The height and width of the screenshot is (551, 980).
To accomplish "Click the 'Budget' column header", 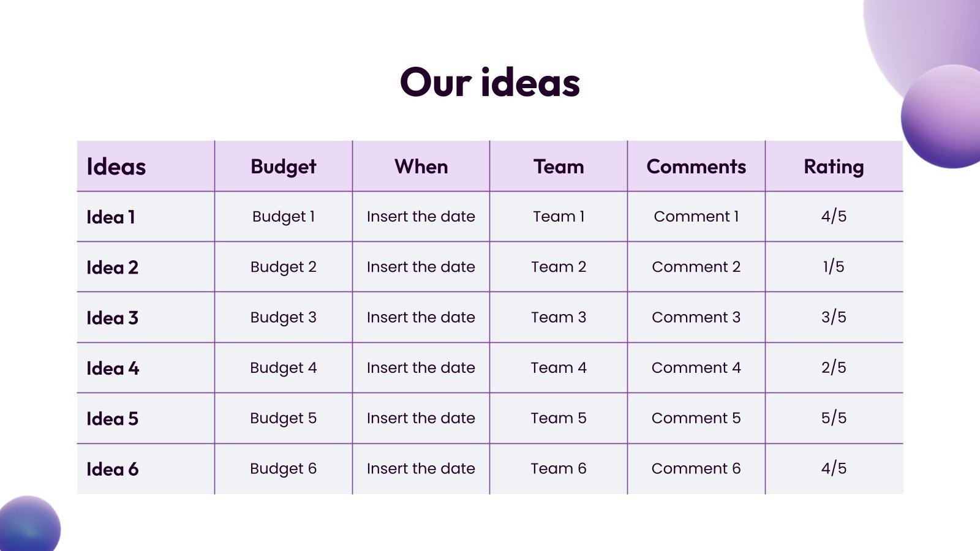I will (x=283, y=167).
